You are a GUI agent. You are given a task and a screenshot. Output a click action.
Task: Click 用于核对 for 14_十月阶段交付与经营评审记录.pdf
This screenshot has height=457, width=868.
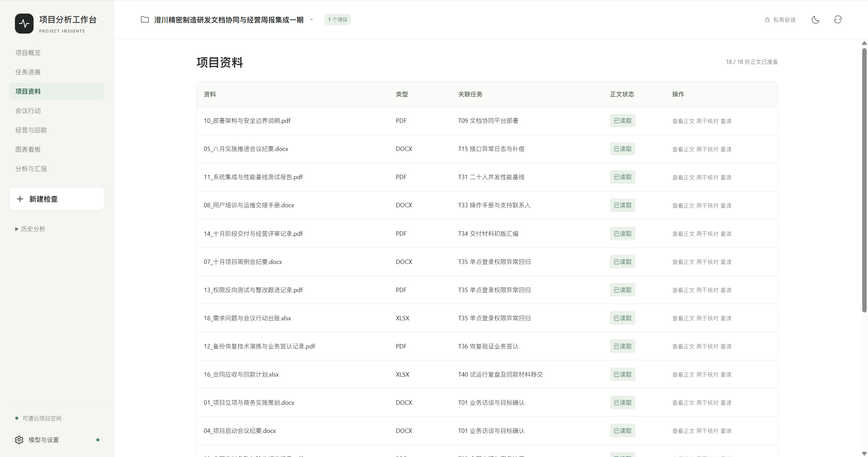click(707, 234)
